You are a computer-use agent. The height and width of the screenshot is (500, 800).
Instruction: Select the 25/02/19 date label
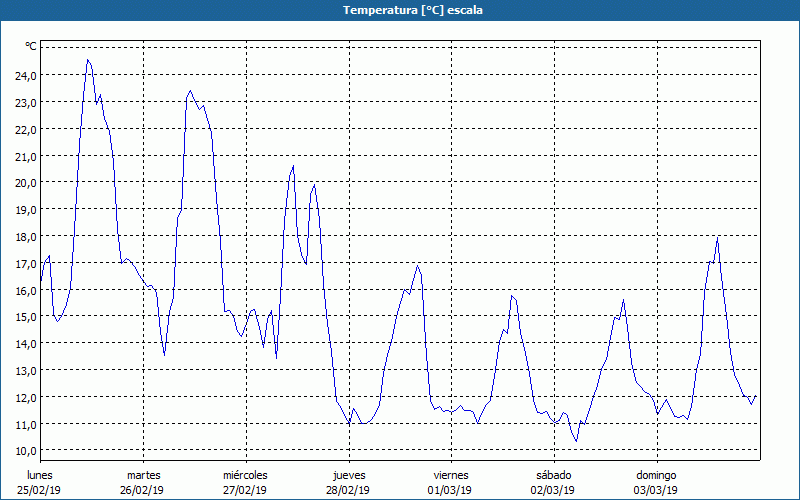pyautogui.click(x=39, y=490)
